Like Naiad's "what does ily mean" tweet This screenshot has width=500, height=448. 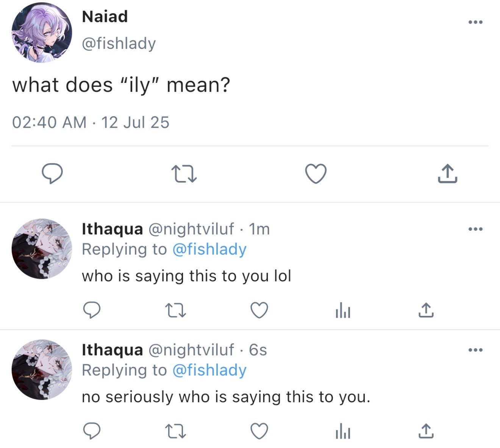[x=316, y=174]
